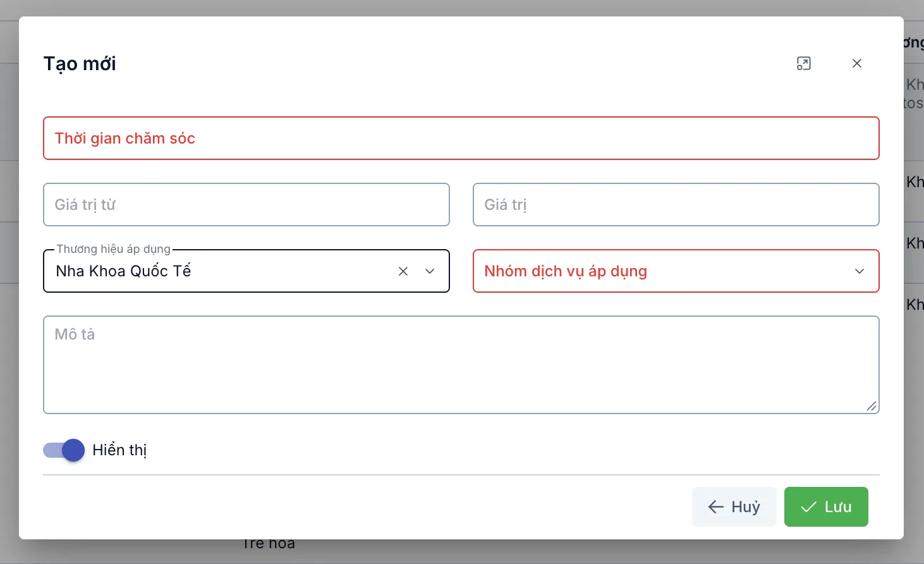Click the textarea resize handle of Mô tả
The width and height of the screenshot is (924, 564).
click(x=872, y=406)
